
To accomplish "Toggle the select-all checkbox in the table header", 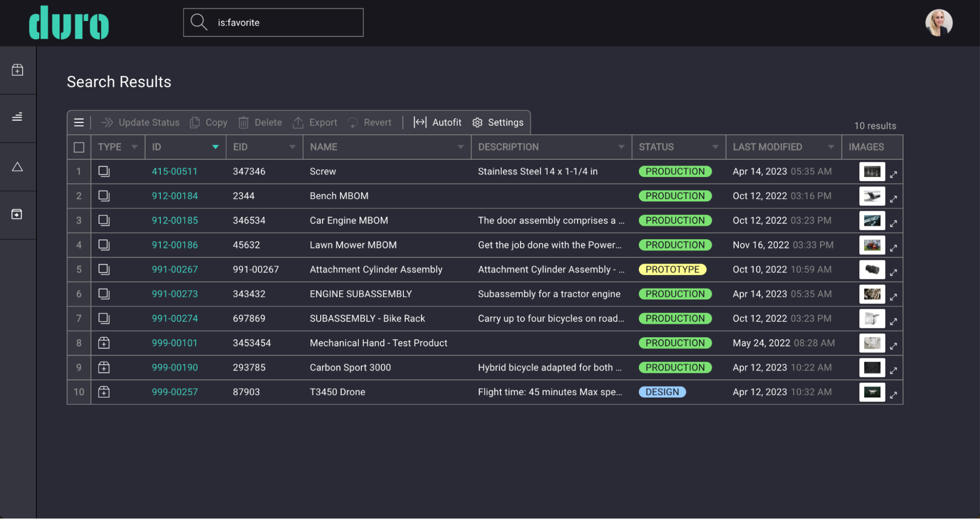I will click(79, 147).
